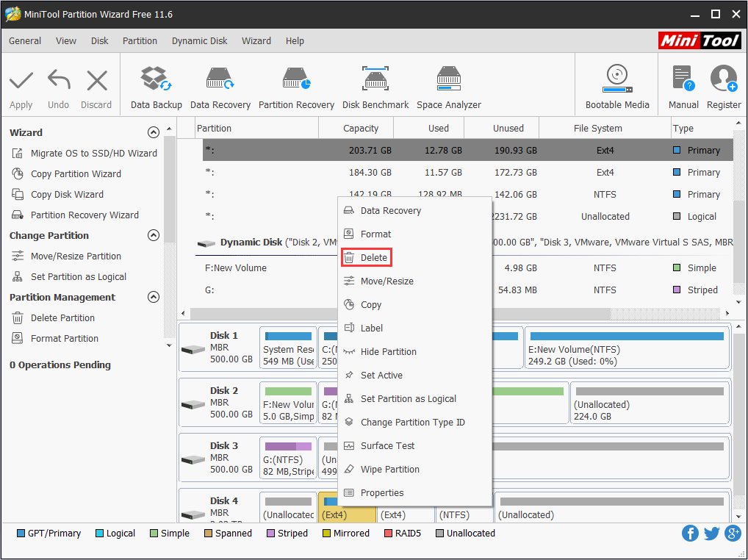748x560 pixels.
Task: Open the Help menu
Action: 295,41
